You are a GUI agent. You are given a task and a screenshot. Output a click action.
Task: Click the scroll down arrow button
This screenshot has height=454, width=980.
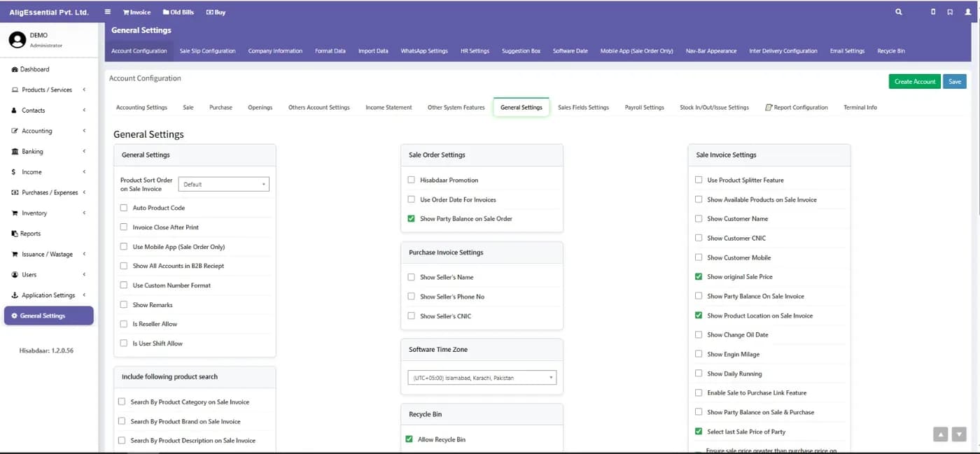point(959,434)
